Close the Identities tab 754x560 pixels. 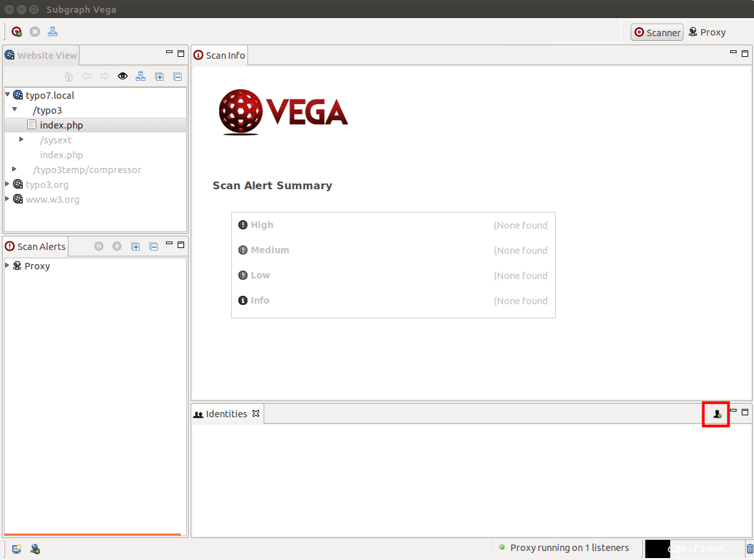pos(256,413)
